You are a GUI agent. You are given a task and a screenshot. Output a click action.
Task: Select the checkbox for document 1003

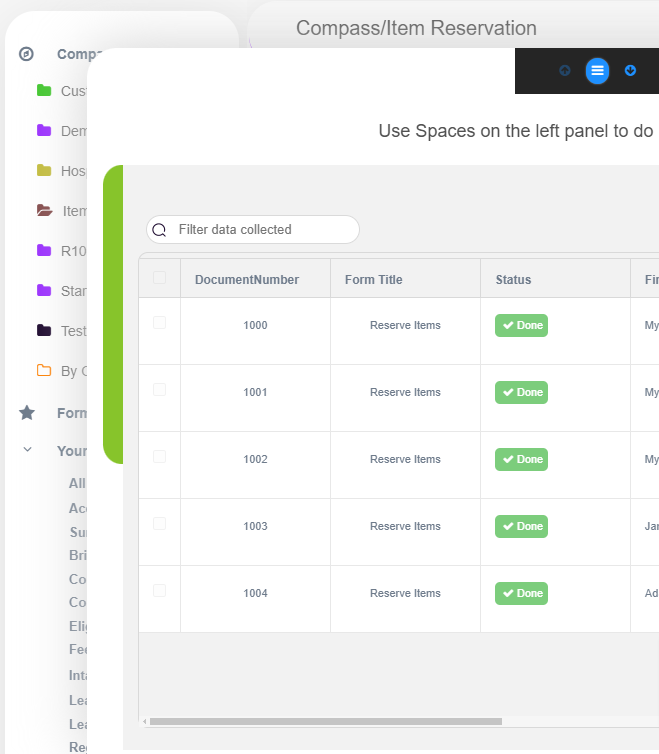click(160, 524)
